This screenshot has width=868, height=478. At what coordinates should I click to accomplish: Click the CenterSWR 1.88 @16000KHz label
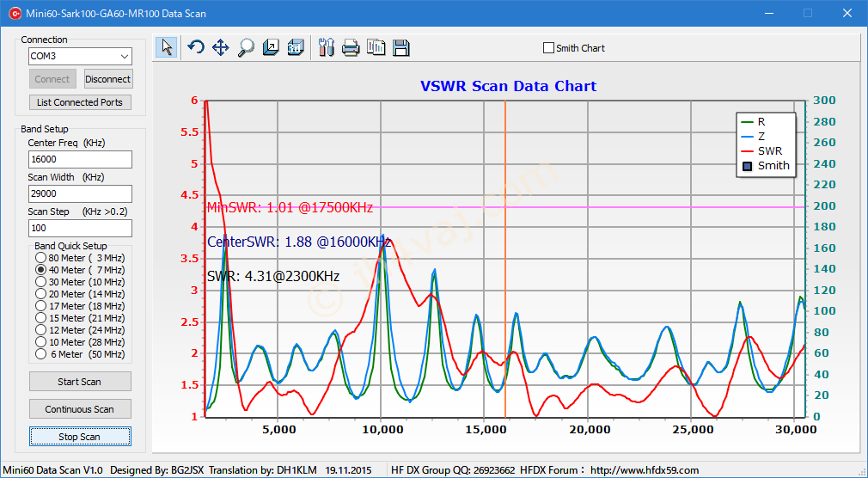tap(299, 242)
